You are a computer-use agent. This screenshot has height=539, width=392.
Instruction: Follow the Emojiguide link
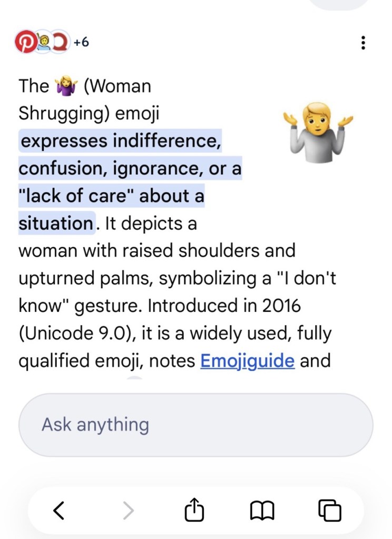click(x=247, y=361)
